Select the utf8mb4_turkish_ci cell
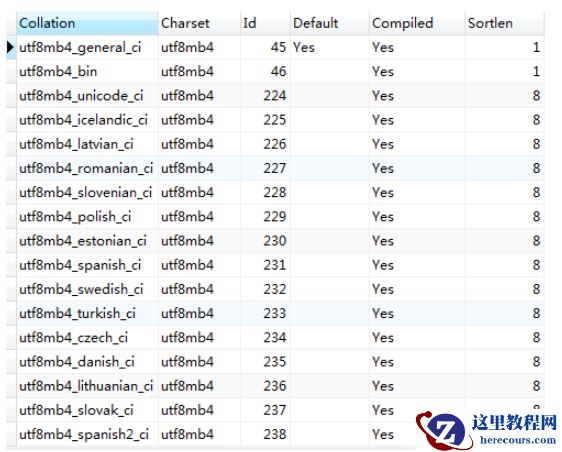 (87, 313)
